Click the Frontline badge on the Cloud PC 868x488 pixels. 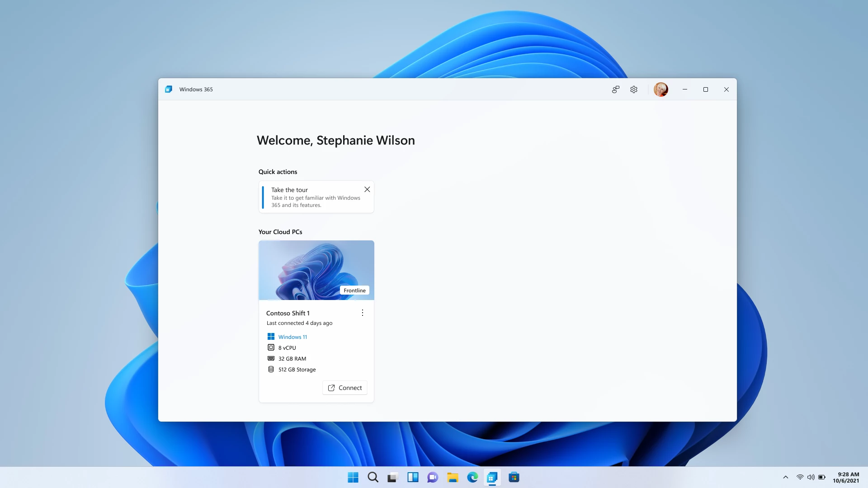coord(354,291)
